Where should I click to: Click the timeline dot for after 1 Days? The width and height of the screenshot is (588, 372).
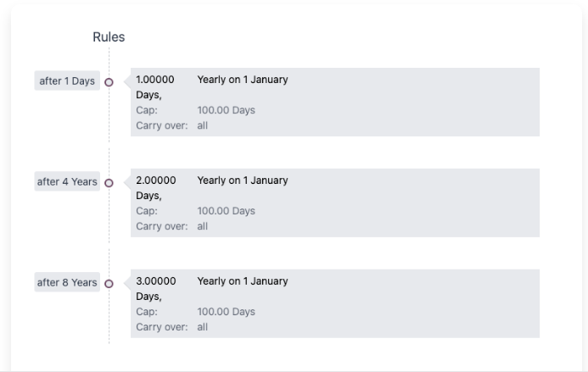(x=109, y=82)
